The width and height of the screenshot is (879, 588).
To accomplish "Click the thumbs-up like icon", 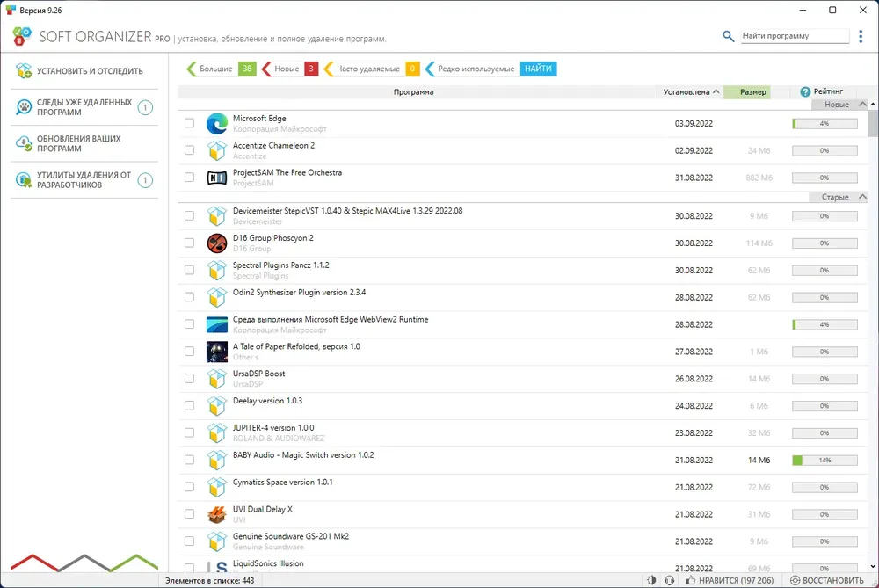I will [x=690, y=580].
